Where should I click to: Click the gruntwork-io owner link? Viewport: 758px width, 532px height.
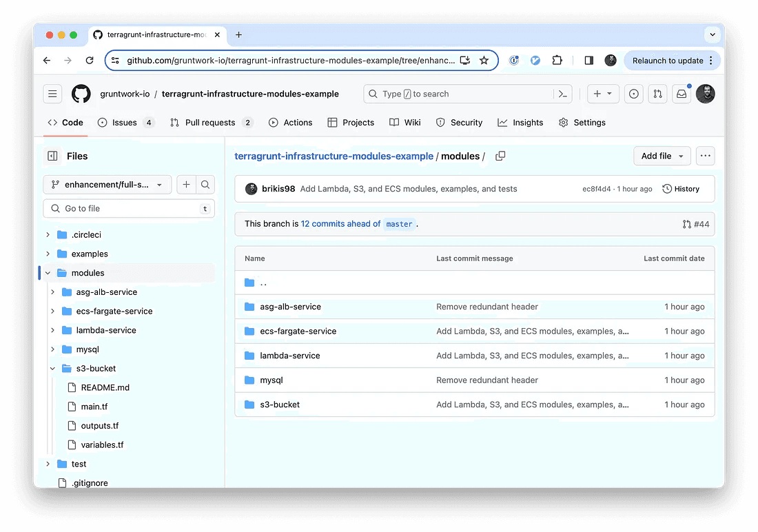[125, 94]
